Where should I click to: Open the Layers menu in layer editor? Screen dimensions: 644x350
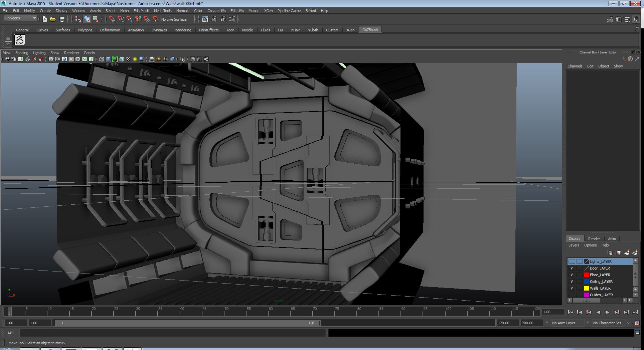point(574,245)
